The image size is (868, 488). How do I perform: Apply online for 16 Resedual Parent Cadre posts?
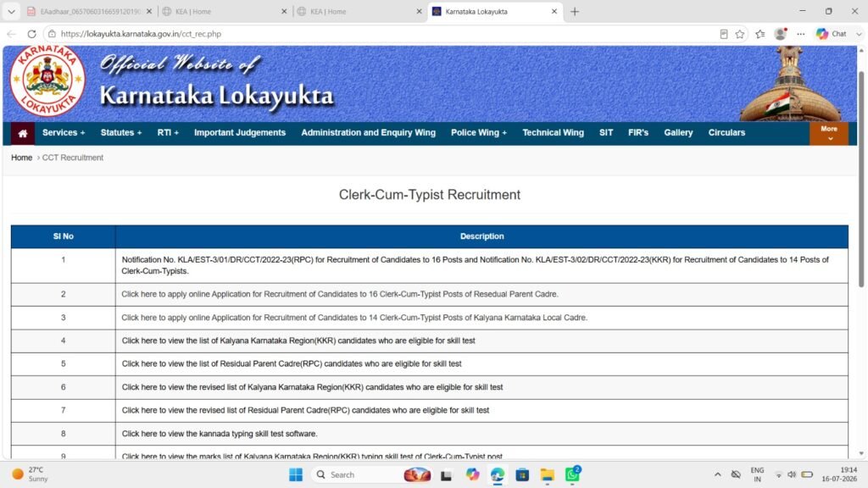[x=340, y=294]
